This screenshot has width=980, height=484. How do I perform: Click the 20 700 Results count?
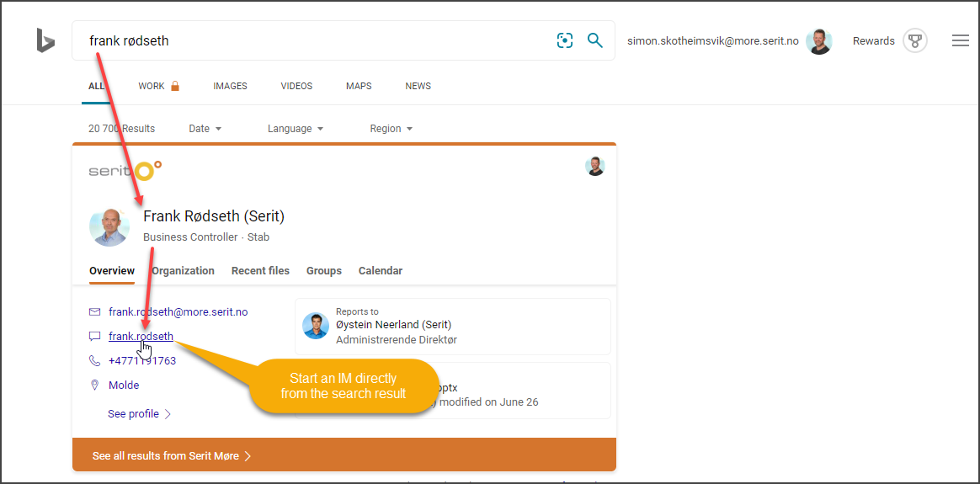tap(122, 129)
